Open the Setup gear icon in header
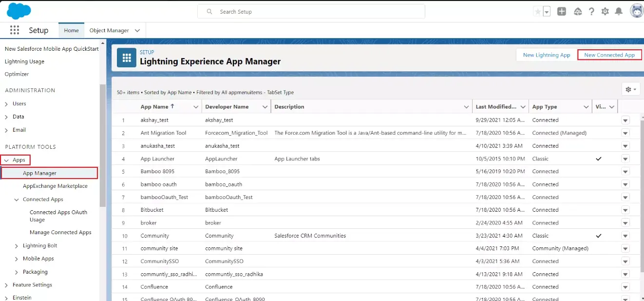The width and height of the screenshot is (644, 301). pos(605,12)
